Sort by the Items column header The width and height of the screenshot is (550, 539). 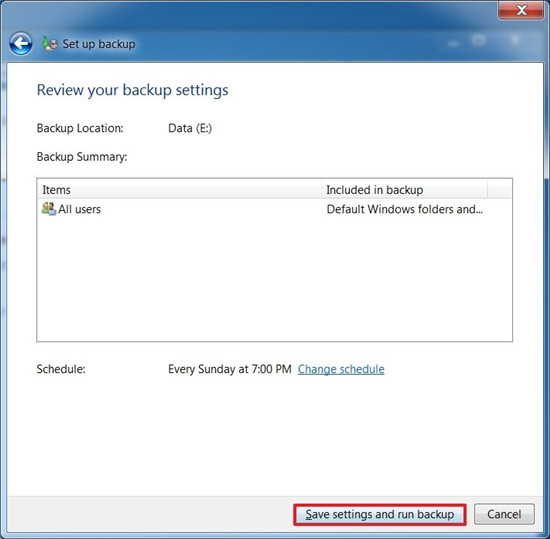coord(179,190)
